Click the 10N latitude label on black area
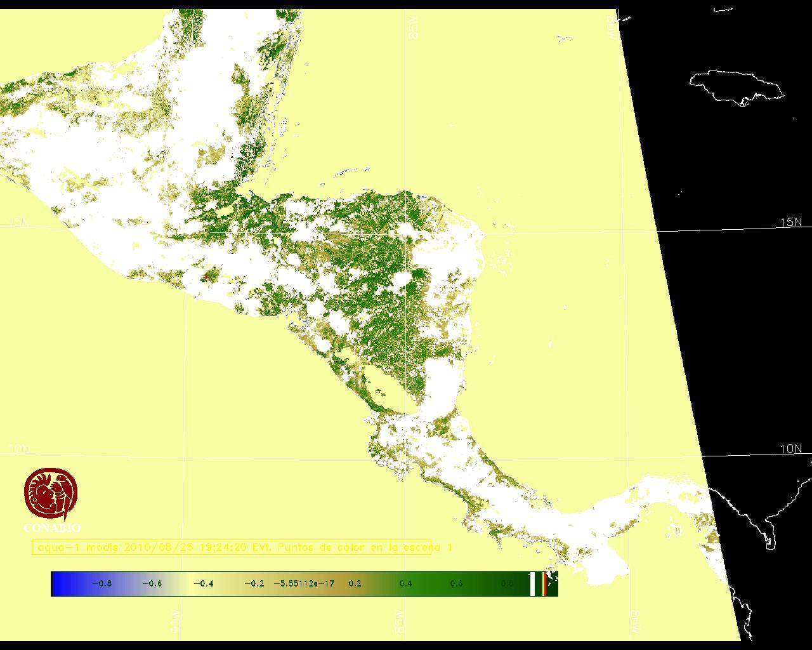The height and width of the screenshot is (650, 812). click(x=790, y=449)
